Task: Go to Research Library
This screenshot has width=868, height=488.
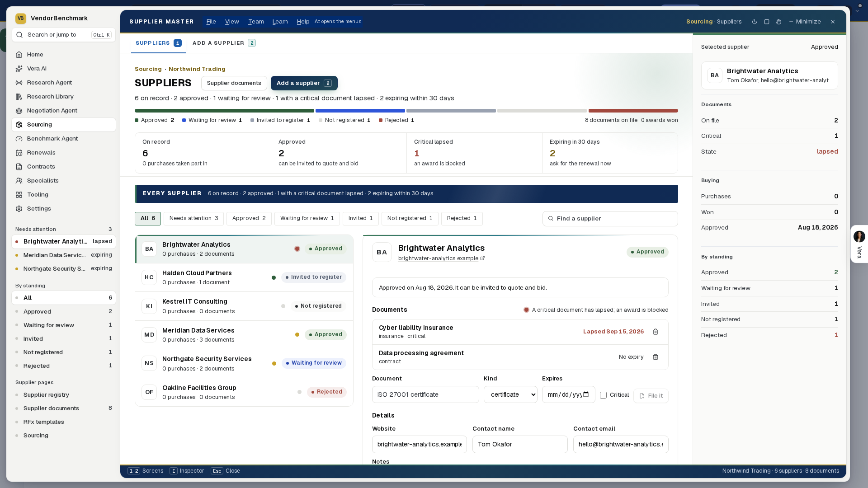Action: coord(64,97)
